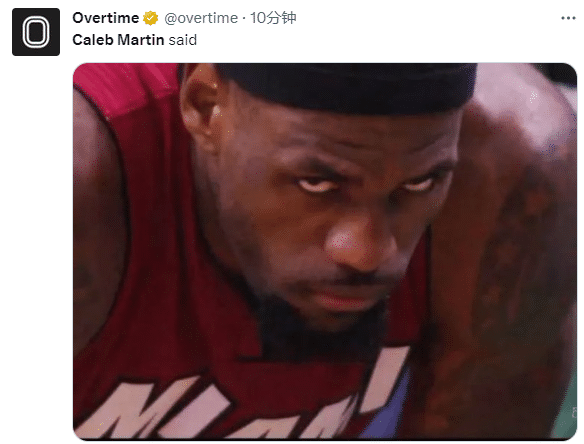Click the bold Caleb Martin text

[118, 40]
